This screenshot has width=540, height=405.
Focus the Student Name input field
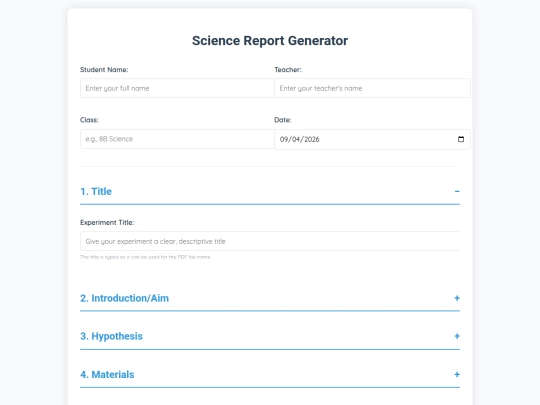click(177, 88)
